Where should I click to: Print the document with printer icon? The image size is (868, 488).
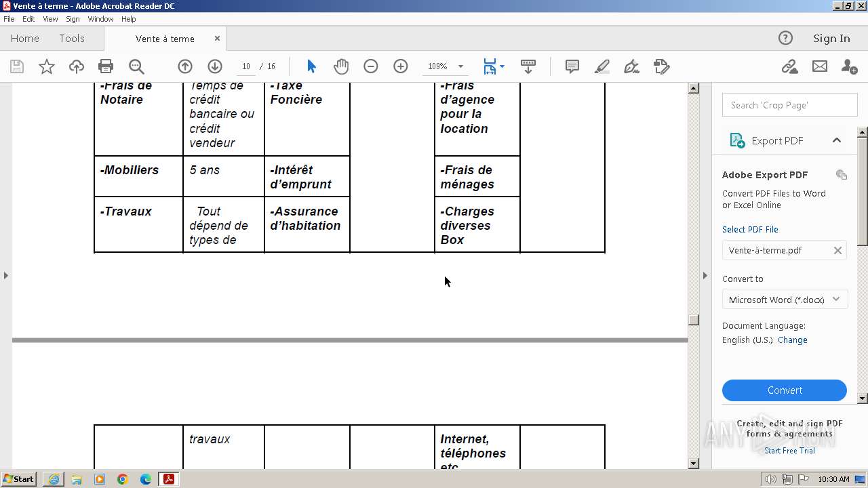tap(106, 66)
